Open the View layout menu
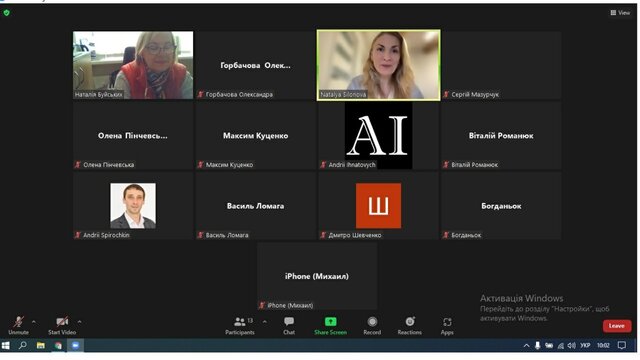 pos(620,13)
